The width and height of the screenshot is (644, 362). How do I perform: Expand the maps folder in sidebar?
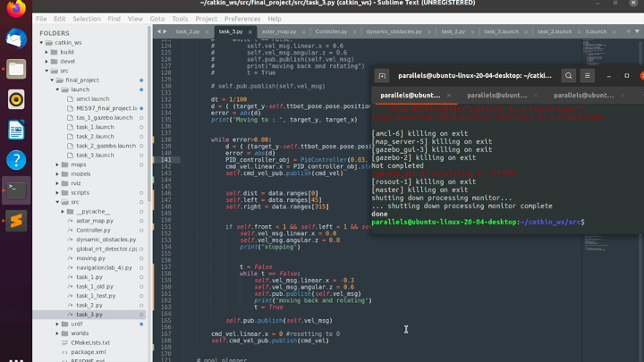(57, 164)
